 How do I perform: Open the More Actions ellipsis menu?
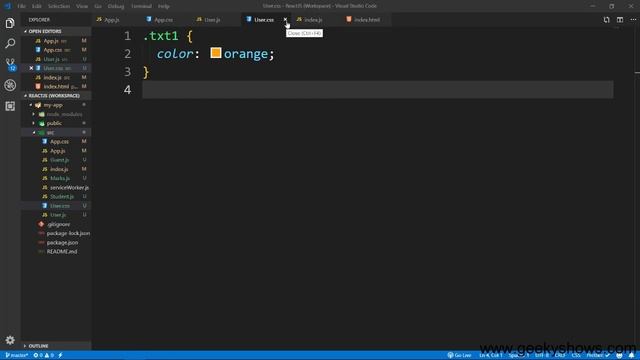633,20
